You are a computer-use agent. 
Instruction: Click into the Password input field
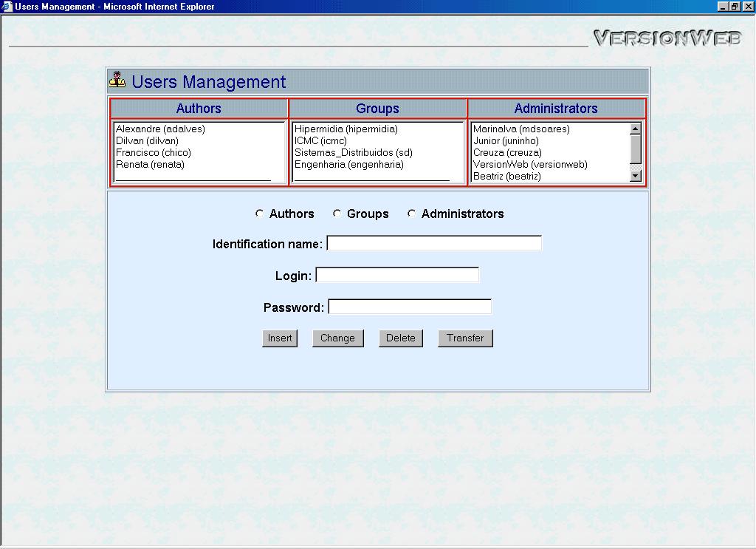pos(410,307)
